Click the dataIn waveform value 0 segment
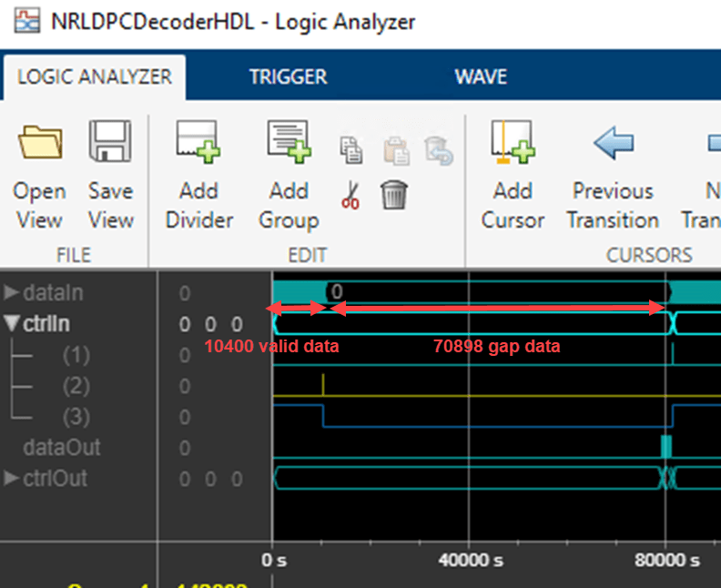The height and width of the screenshot is (588, 721). (497, 291)
